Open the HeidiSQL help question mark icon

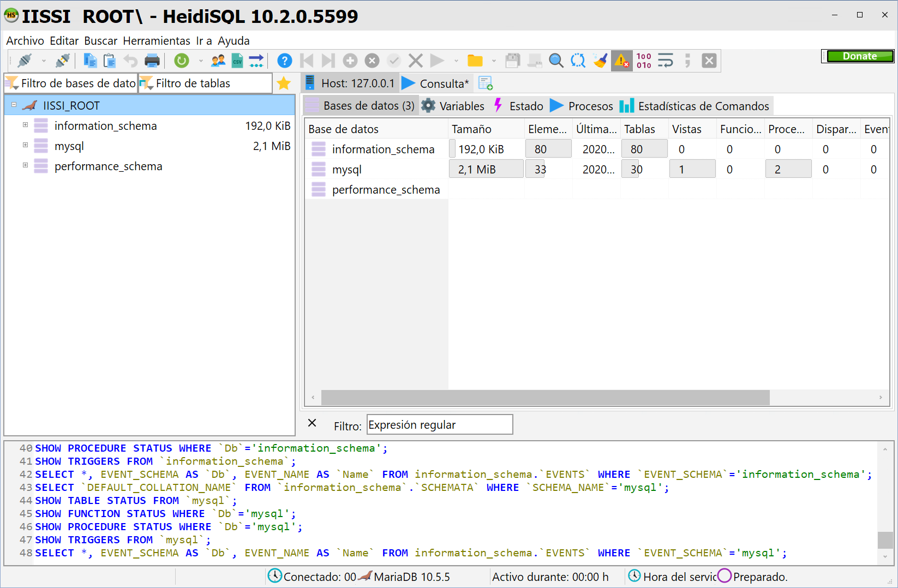tap(285, 61)
